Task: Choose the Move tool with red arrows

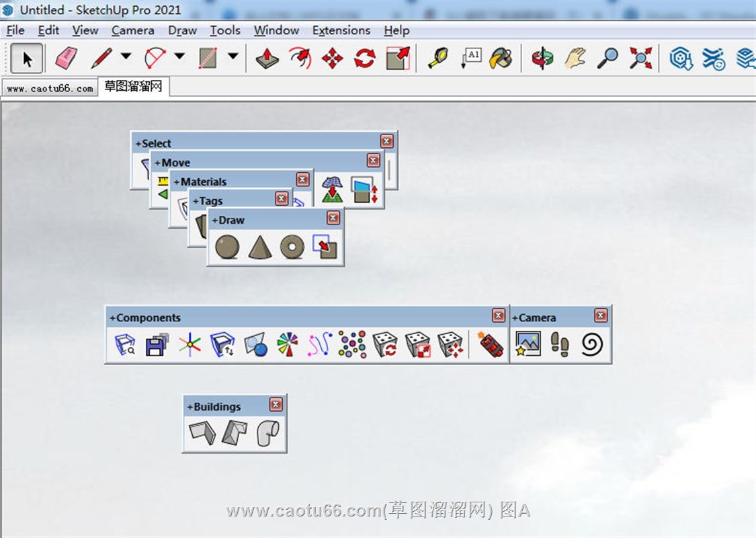Action: [x=332, y=59]
